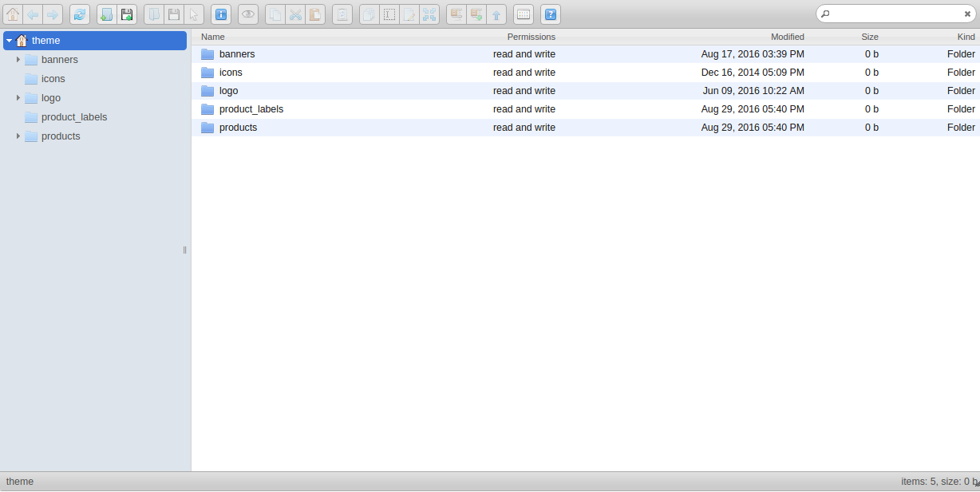Screen dimensions: 980x492
Task: Click the Back arrow toolbar icon
Action: tap(33, 14)
